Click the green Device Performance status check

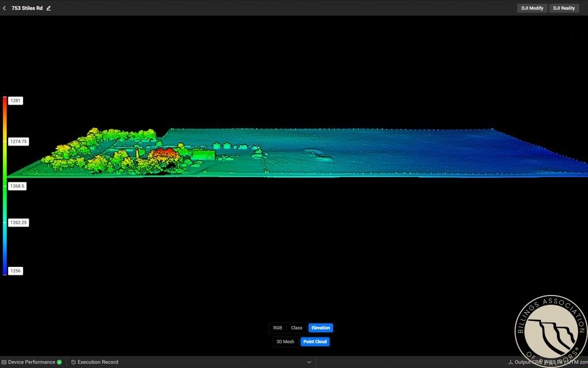tap(59, 362)
